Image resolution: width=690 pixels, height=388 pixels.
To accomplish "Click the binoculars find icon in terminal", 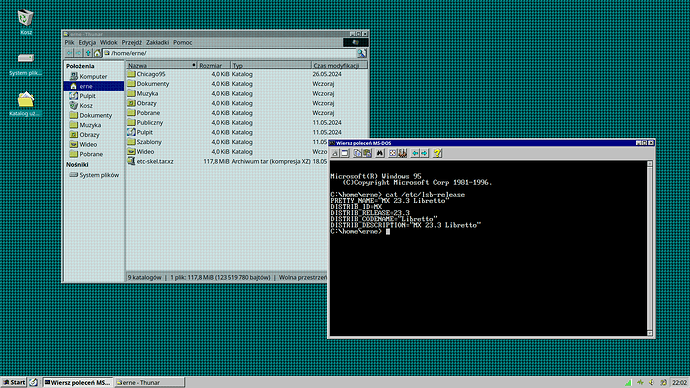I will [x=380, y=153].
